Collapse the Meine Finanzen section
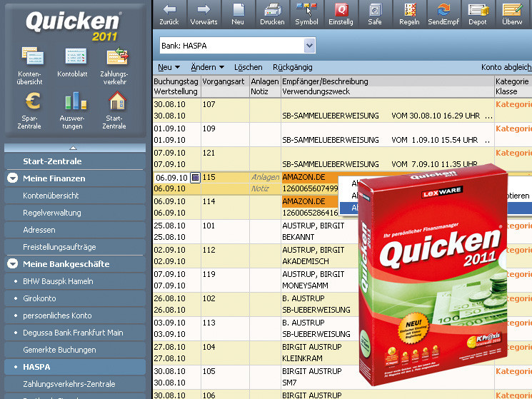The height and width of the screenshot is (399, 532). 13,178
